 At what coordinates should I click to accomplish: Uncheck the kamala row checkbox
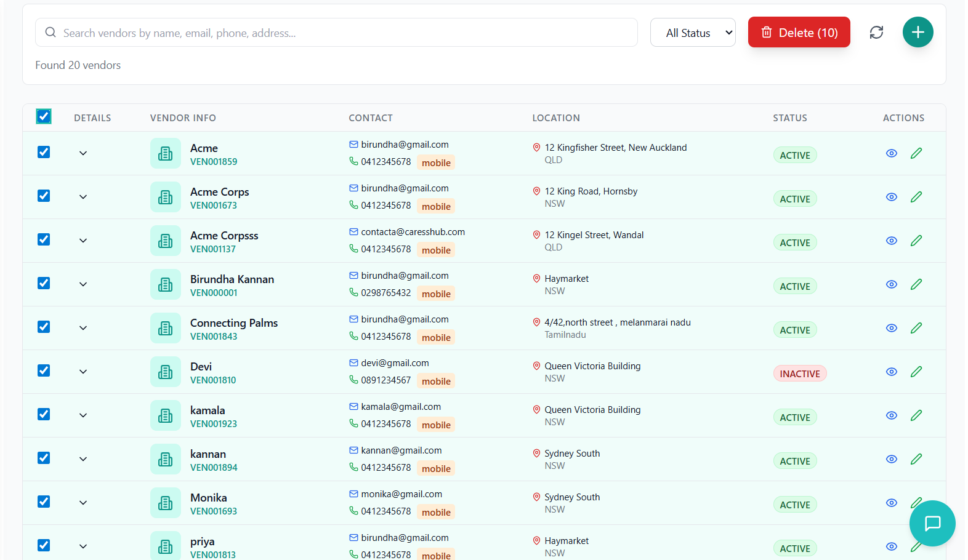(44, 414)
